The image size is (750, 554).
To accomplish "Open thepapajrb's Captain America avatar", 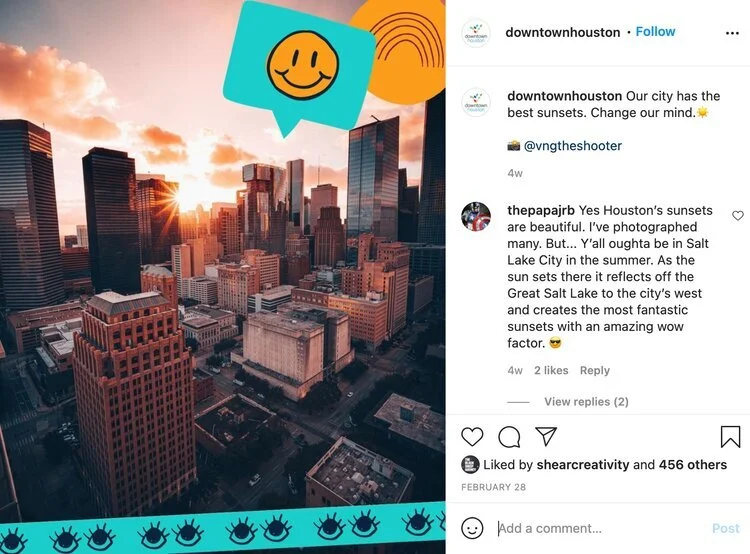I will (x=476, y=216).
